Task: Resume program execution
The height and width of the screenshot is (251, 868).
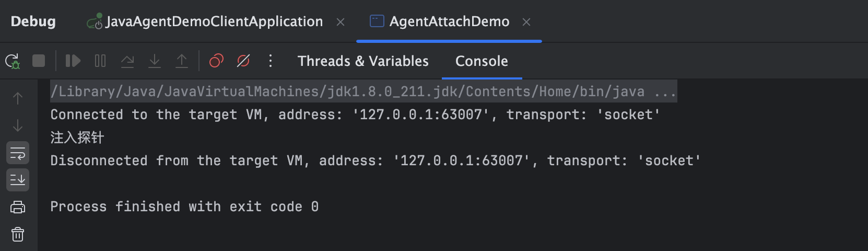Action: pos(73,61)
